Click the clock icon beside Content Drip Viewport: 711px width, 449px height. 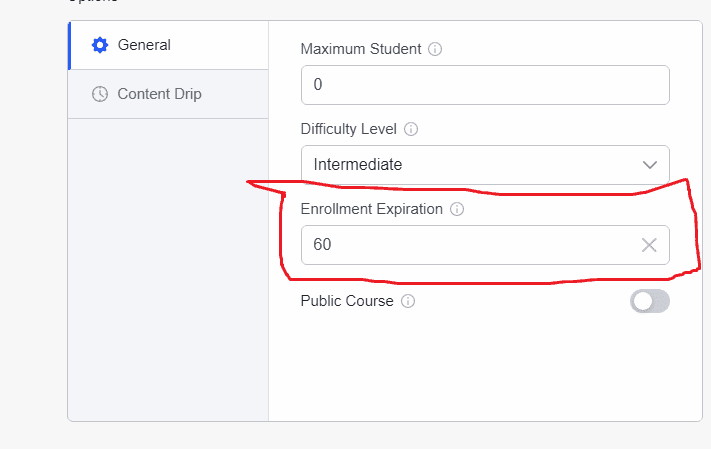tap(99, 94)
